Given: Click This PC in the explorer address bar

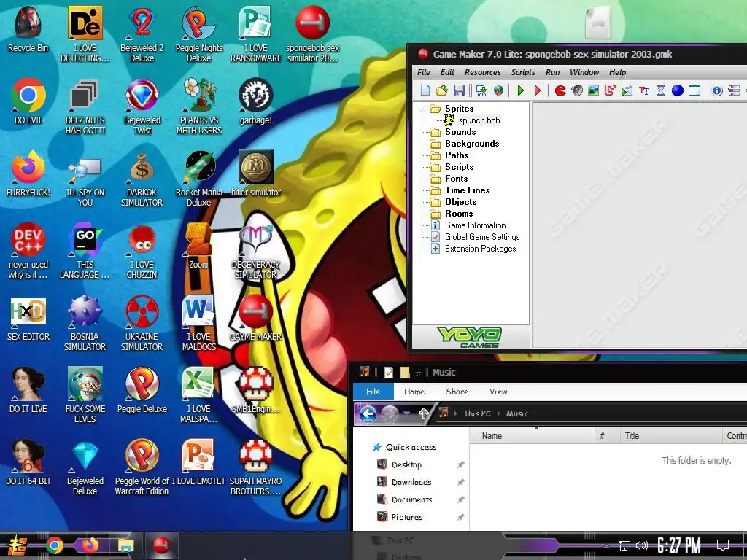Looking at the screenshot, I should tap(477, 413).
